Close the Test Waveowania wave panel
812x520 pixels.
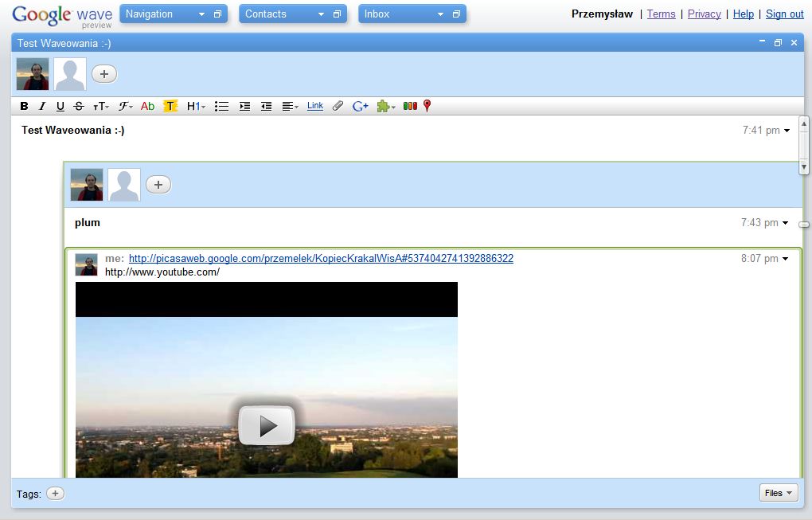tap(794, 43)
